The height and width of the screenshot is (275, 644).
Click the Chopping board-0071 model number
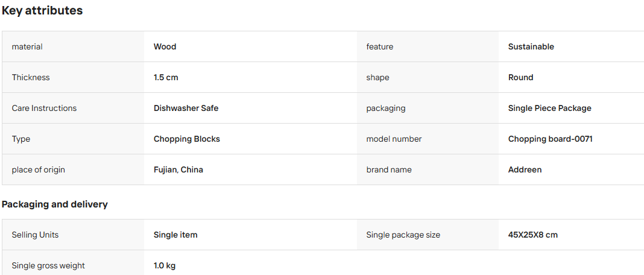pyautogui.click(x=551, y=139)
